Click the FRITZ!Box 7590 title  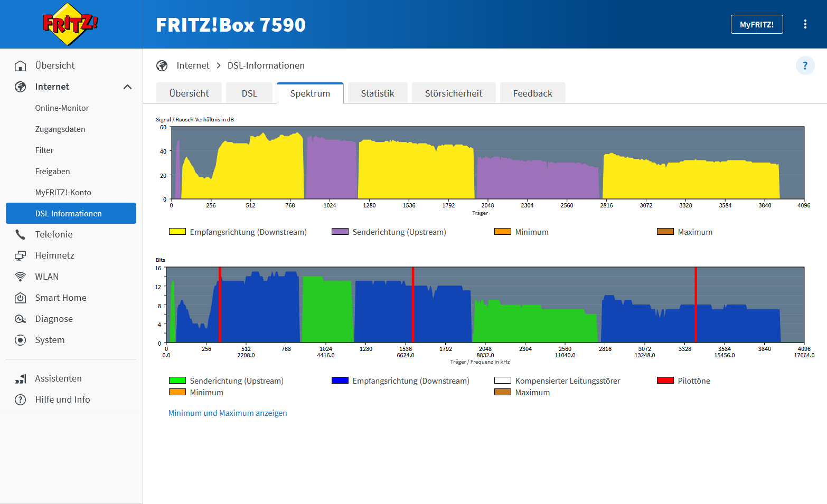(x=231, y=25)
